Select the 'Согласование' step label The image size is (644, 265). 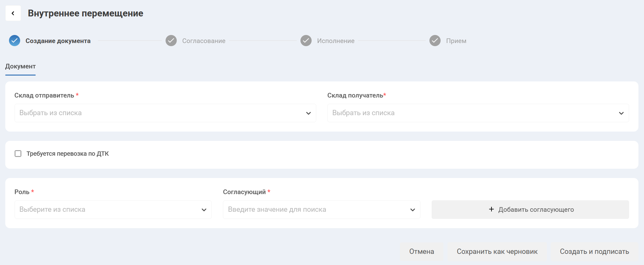point(204,41)
